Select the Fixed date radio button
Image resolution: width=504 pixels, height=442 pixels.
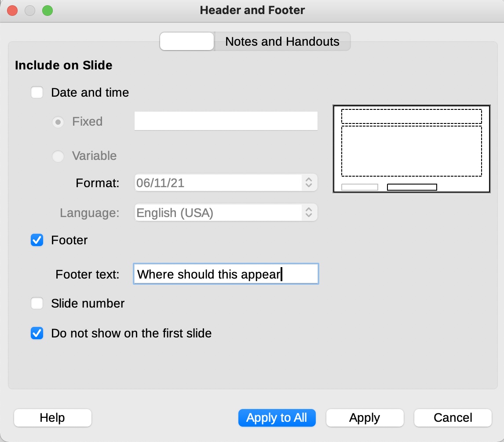pos(58,122)
